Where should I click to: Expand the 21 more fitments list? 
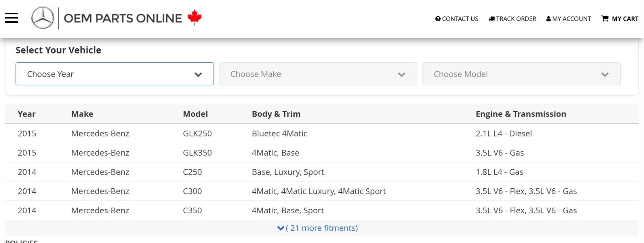[x=318, y=228]
